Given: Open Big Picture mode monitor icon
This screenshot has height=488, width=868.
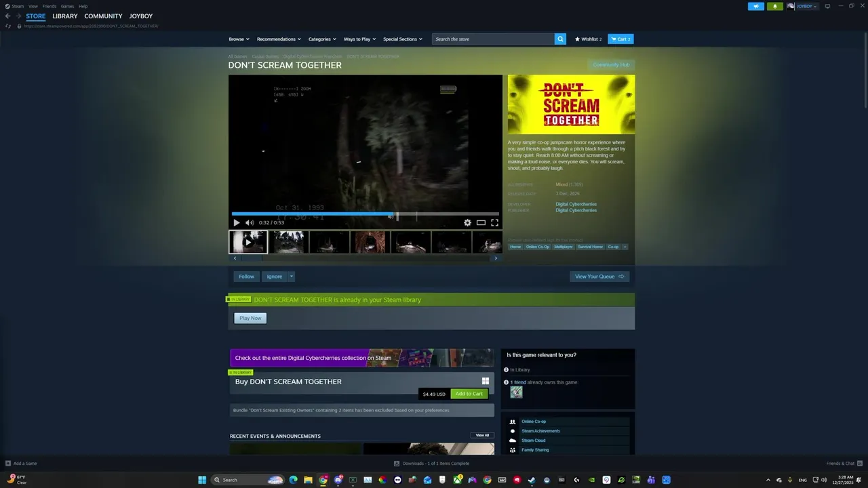Looking at the screenshot, I should click(827, 6).
